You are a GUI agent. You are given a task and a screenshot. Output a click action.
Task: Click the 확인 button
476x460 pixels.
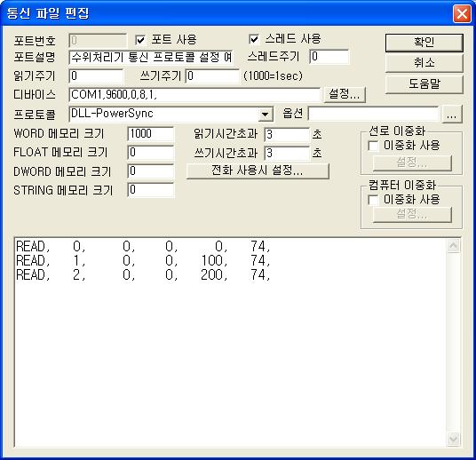(424, 43)
